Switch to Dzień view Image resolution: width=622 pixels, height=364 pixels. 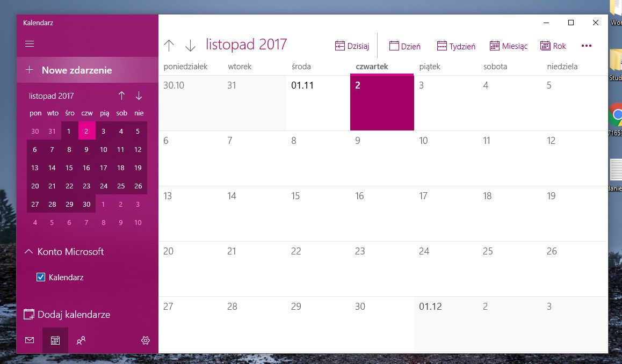(404, 46)
